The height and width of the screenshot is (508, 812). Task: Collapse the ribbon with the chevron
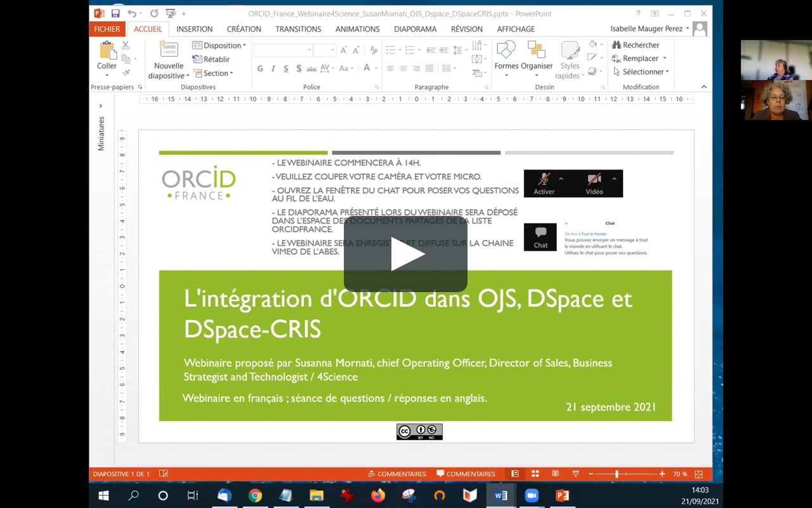pos(704,87)
